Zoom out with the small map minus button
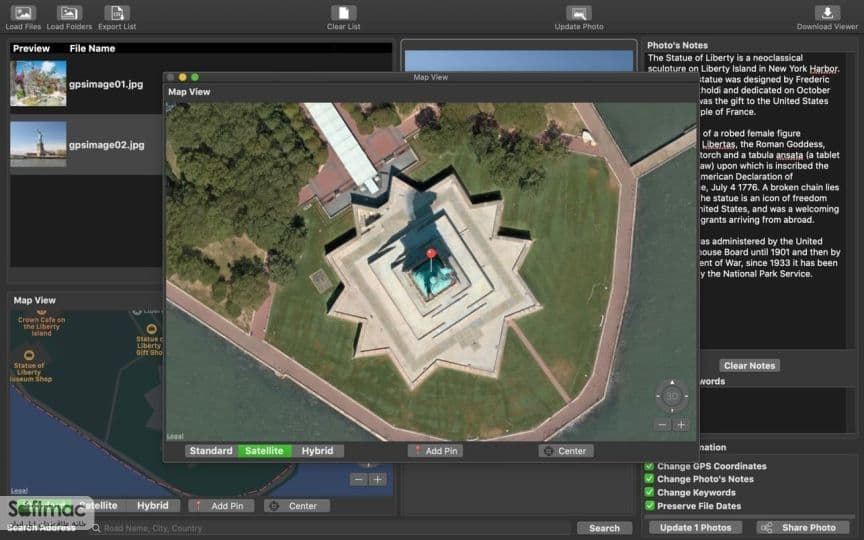The width and height of the screenshot is (864, 540). point(359,479)
